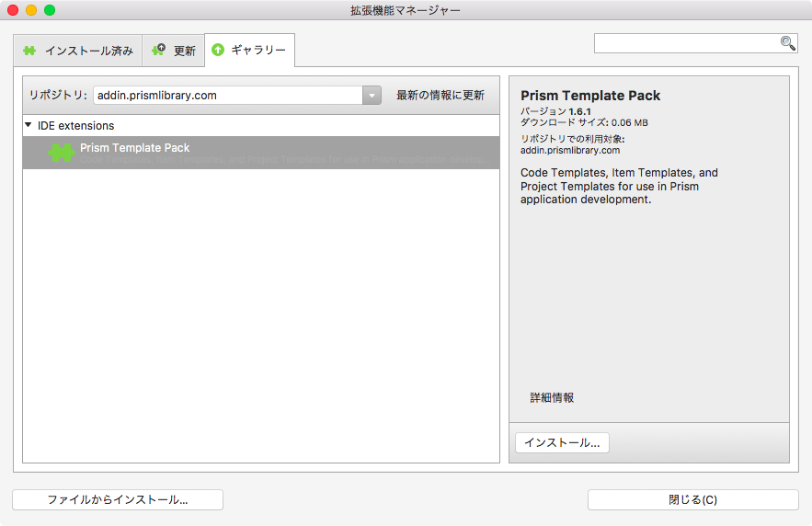This screenshot has height=526, width=812.
Task: Click the green zoom window button
Action: pos(50,10)
